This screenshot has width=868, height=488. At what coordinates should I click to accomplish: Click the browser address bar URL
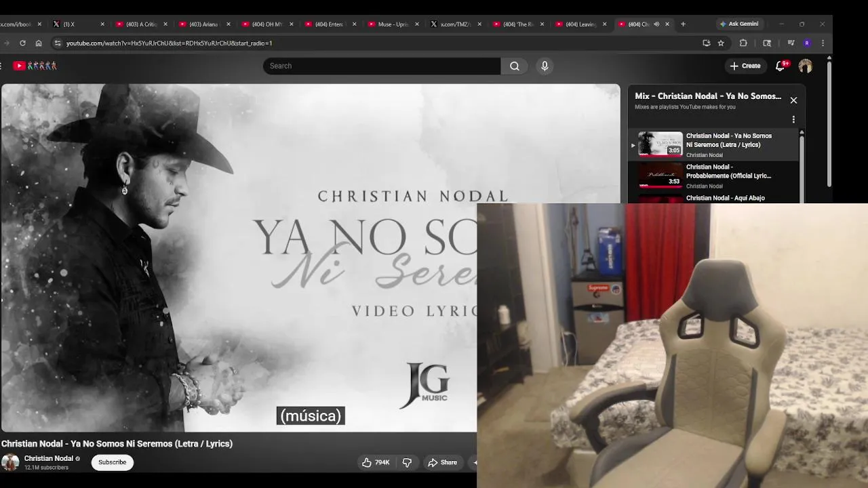(x=169, y=43)
